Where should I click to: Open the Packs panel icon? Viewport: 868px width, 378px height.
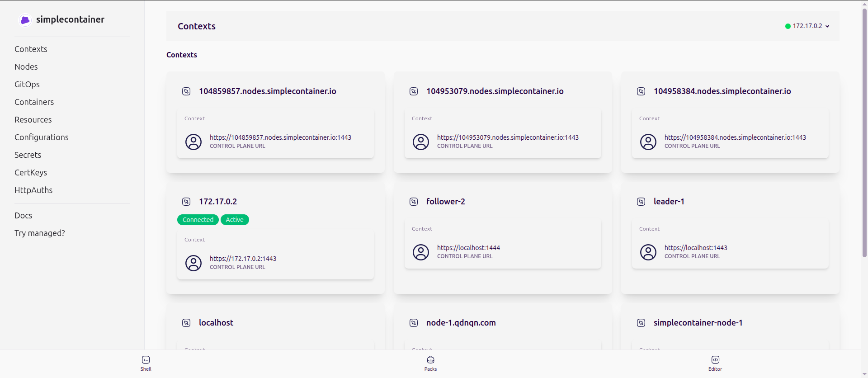point(430,360)
